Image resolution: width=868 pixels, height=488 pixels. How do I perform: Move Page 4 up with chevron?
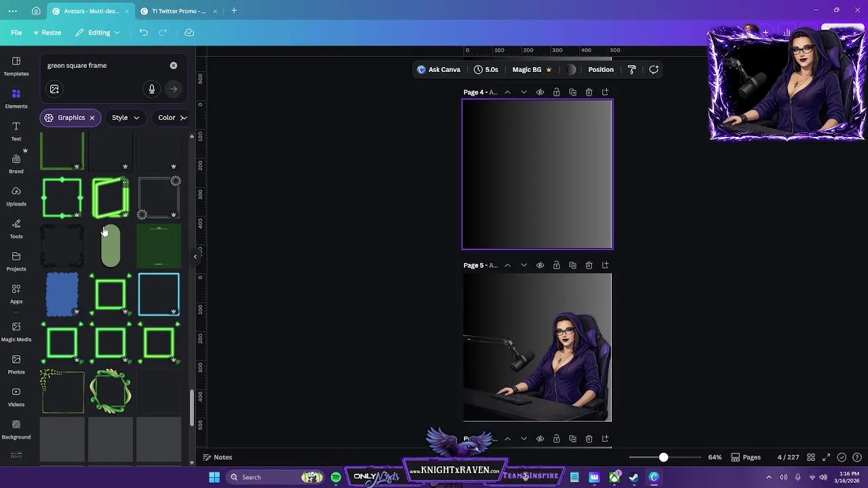coord(507,92)
